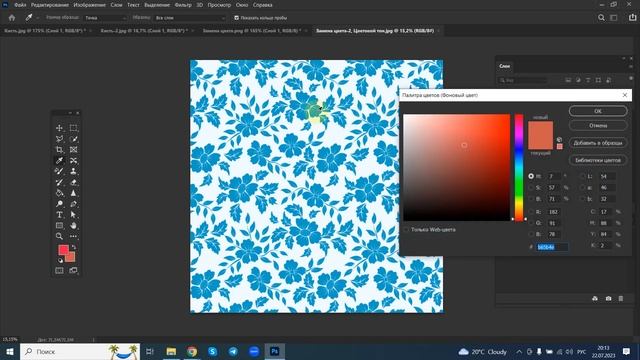Image resolution: width=640 pixels, height=360 pixels.
Task: Open the Sample layers dropdown
Action: point(190,18)
